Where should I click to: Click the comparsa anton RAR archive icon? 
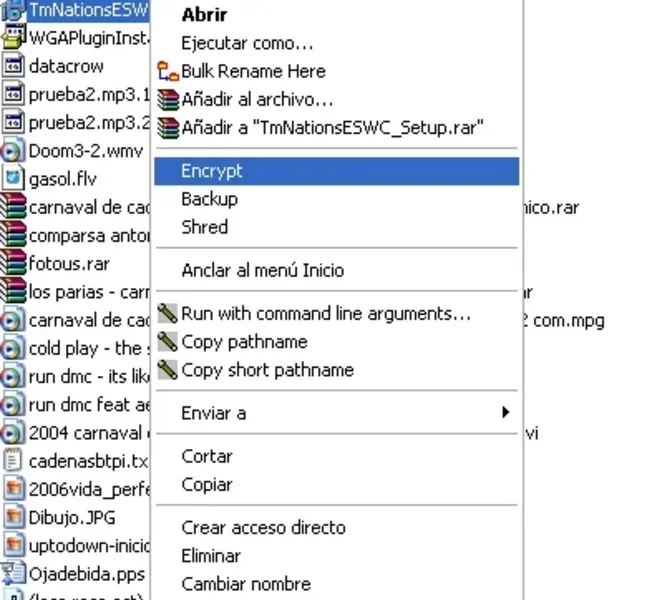(x=13, y=235)
